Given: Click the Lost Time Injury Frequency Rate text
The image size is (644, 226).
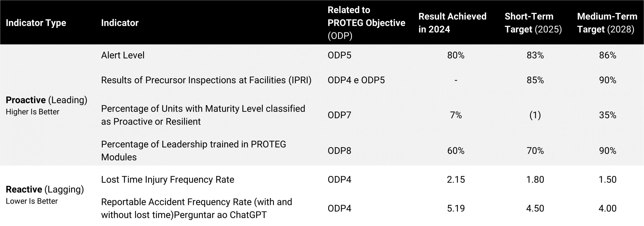Looking at the screenshot, I should (x=168, y=179).
